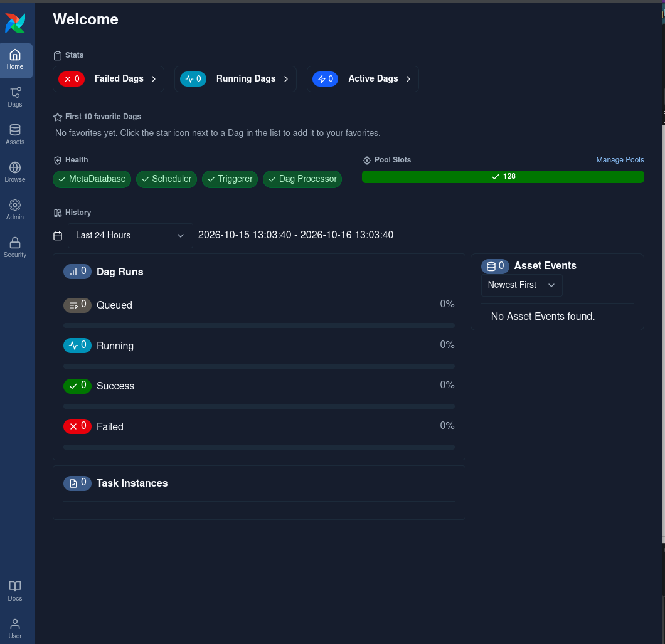Screen dimensions: 665x644
Task: Click the chevron next to Running Dags
Action: [286, 79]
